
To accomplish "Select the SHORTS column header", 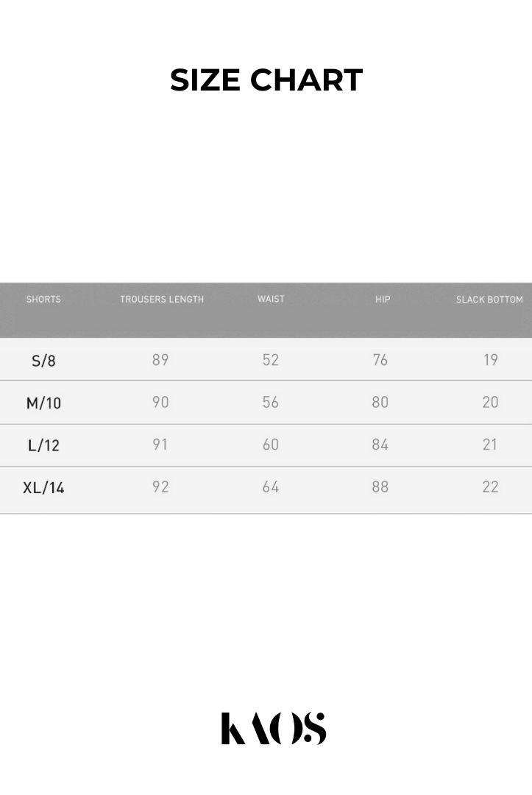I will tap(43, 300).
